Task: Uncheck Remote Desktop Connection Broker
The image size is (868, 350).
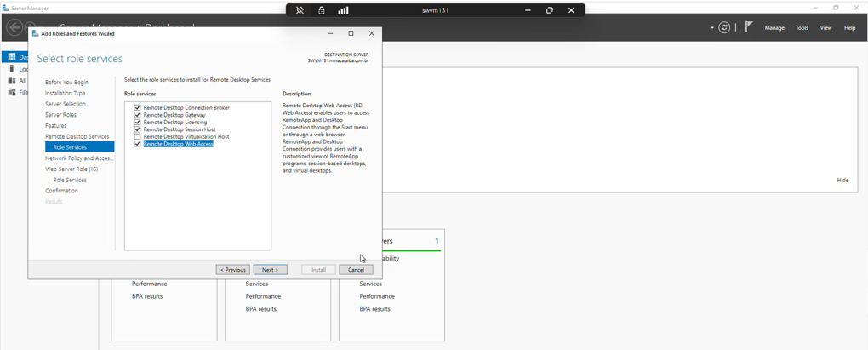Action: (x=137, y=108)
